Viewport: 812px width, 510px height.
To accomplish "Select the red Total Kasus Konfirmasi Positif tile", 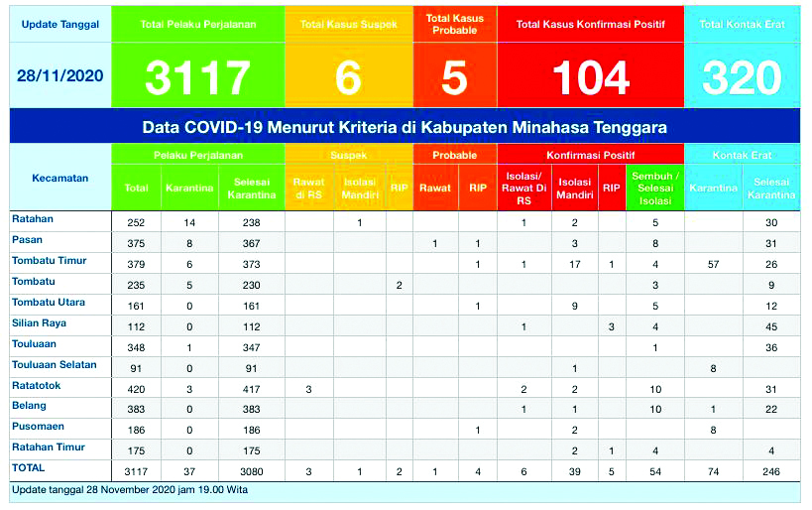I will tap(590, 60).
